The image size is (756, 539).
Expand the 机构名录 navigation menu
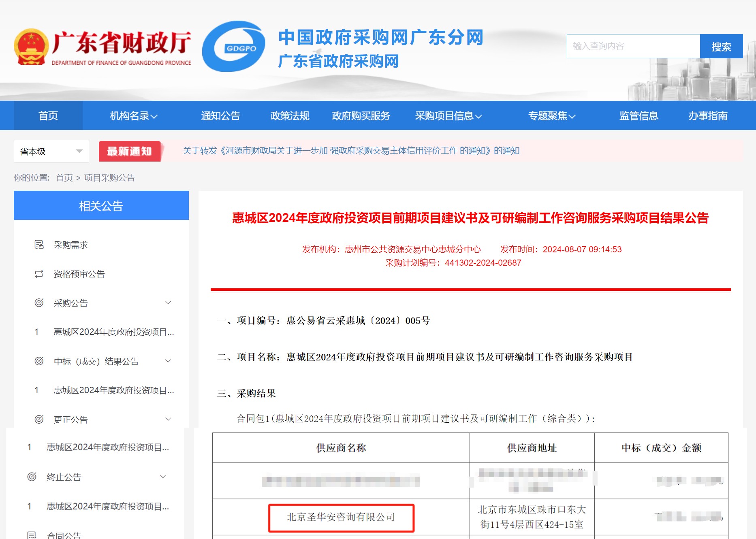[x=134, y=116]
